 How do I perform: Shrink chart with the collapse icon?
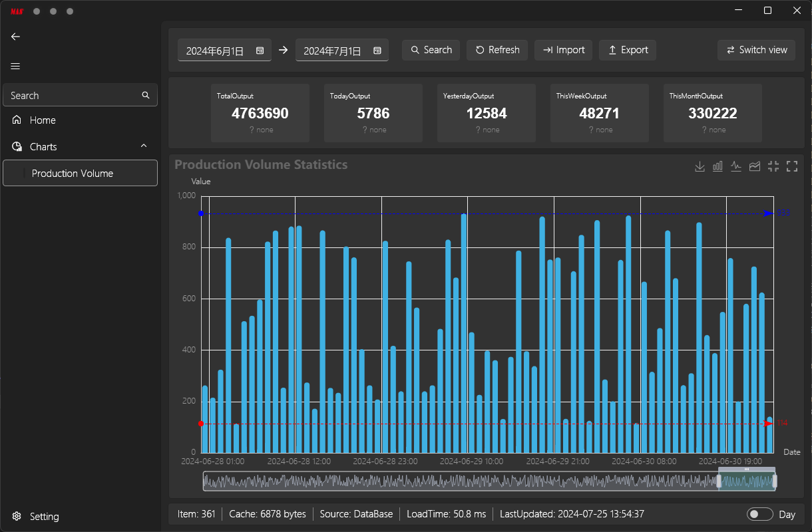[773, 166]
